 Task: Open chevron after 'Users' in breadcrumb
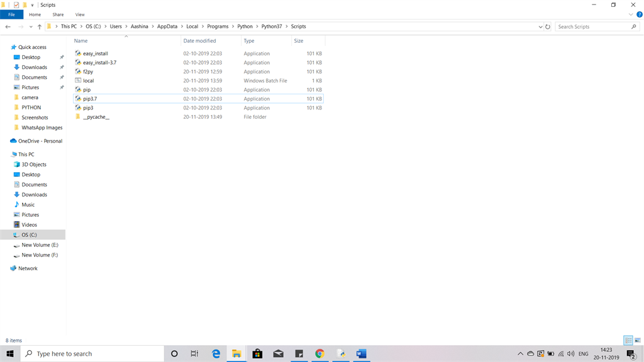coord(126,26)
